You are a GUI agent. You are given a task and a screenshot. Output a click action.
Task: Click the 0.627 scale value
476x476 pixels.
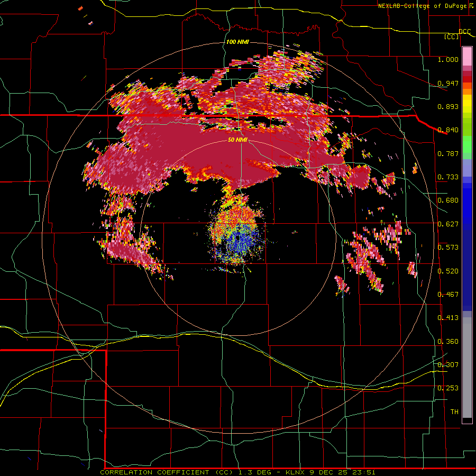point(448,224)
